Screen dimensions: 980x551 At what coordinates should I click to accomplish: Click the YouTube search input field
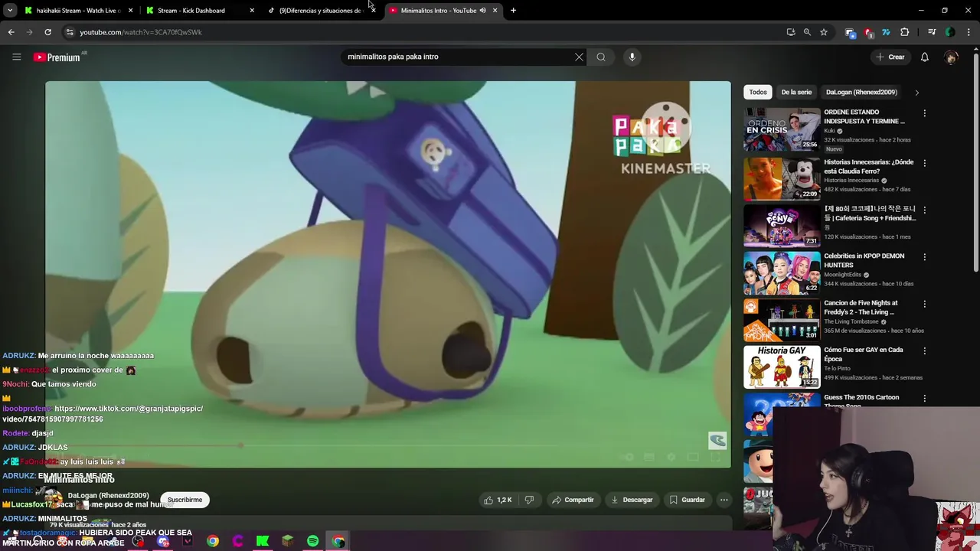tap(458, 57)
